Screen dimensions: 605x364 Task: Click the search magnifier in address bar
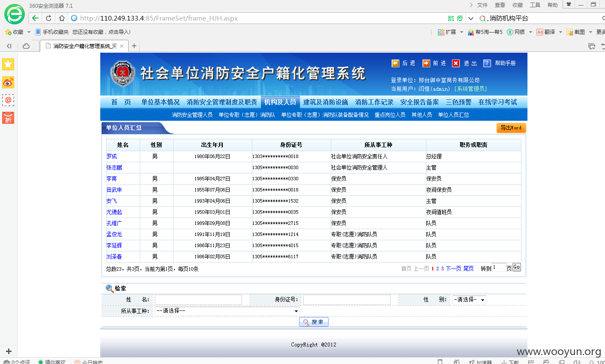coord(483,18)
